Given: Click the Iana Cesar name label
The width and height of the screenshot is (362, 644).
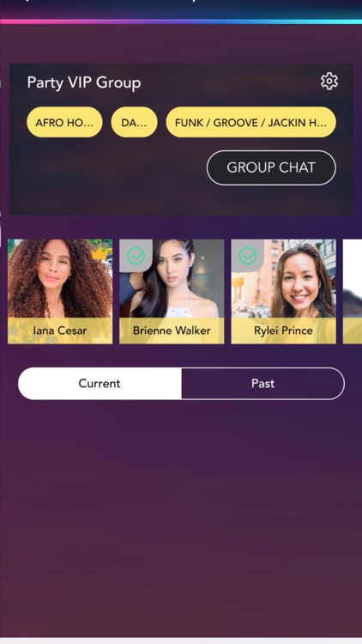Looking at the screenshot, I should point(60,331).
